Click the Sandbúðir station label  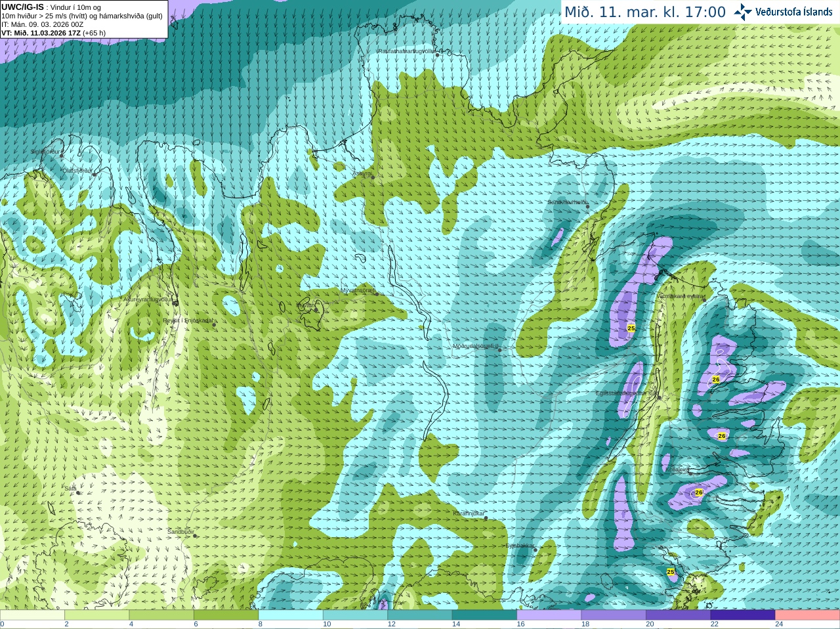pos(180,531)
